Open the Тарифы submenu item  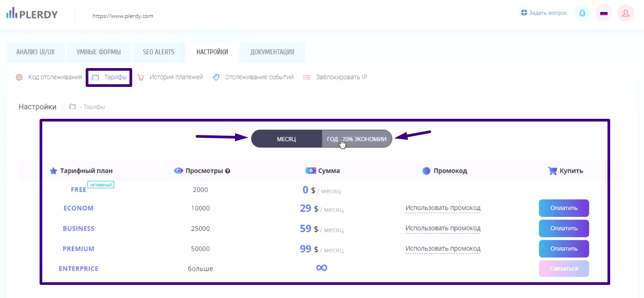pyautogui.click(x=116, y=77)
